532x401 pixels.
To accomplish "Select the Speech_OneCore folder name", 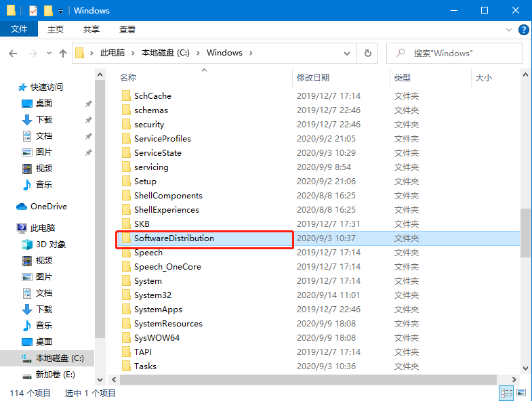I will pyautogui.click(x=167, y=267).
